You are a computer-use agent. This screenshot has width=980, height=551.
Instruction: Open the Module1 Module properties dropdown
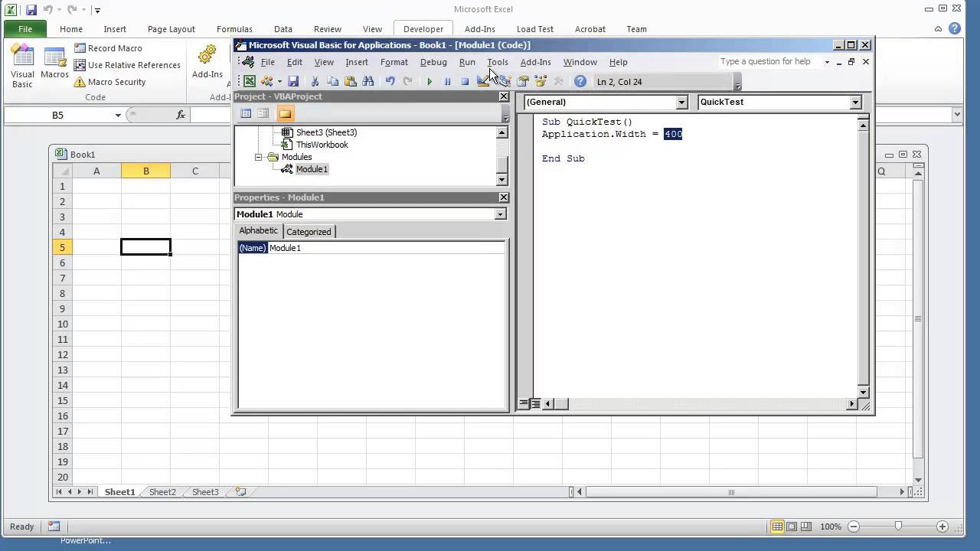(500, 214)
